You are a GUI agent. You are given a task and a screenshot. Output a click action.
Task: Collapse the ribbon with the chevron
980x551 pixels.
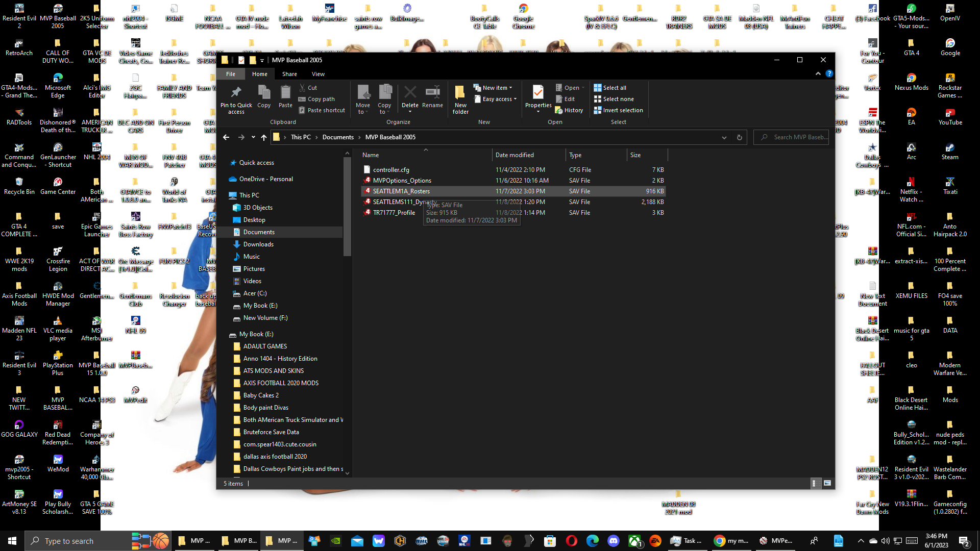coord(818,74)
